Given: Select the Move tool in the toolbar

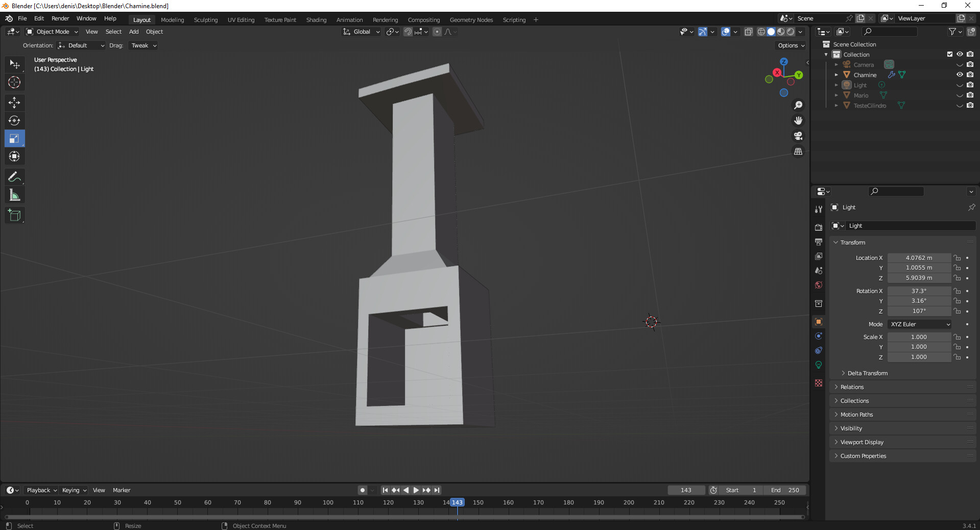Looking at the screenshot, I should 14,103.
